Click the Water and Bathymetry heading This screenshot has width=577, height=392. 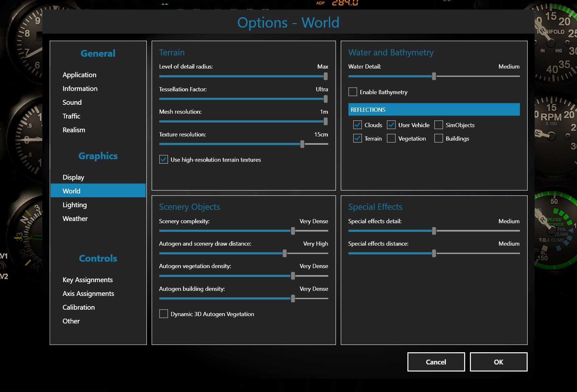(391, 53)
